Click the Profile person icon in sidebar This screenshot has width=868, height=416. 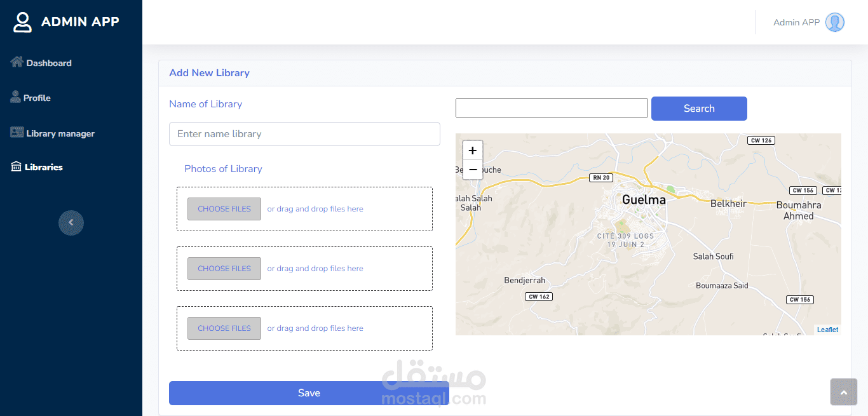tap(16, 97)
